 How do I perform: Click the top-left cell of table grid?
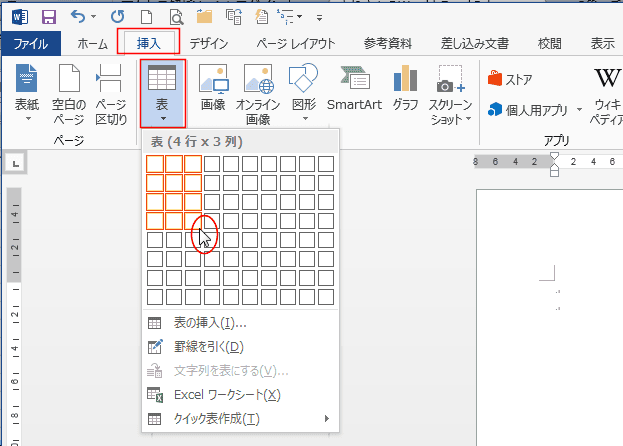[x=155, y=163]
